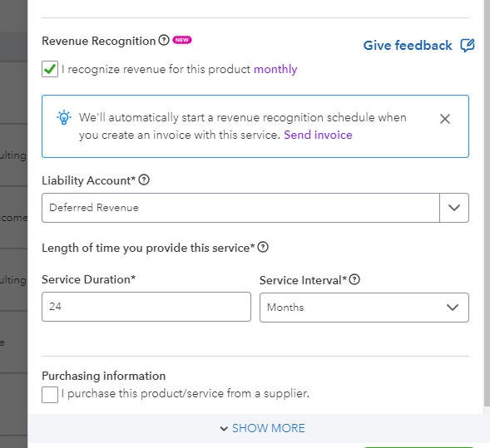Click the SHOW MORE chevron icon
Image resolution: width=490 pixels, height=448 pixels.
pyautogui.click(x=224, y=429)
